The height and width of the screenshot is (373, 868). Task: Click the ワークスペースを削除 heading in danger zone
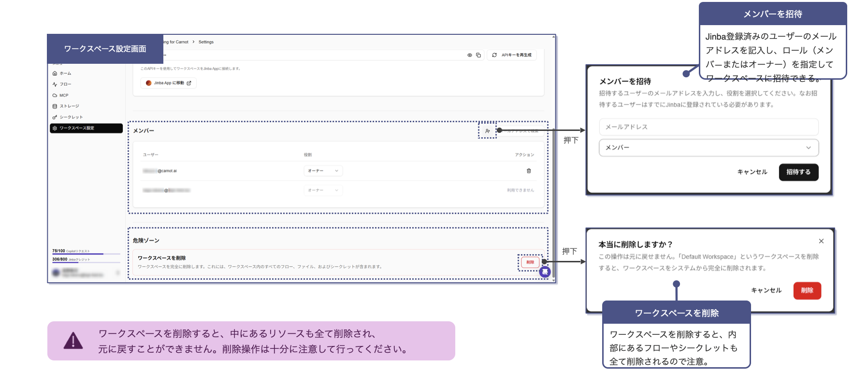coord(161,258)
